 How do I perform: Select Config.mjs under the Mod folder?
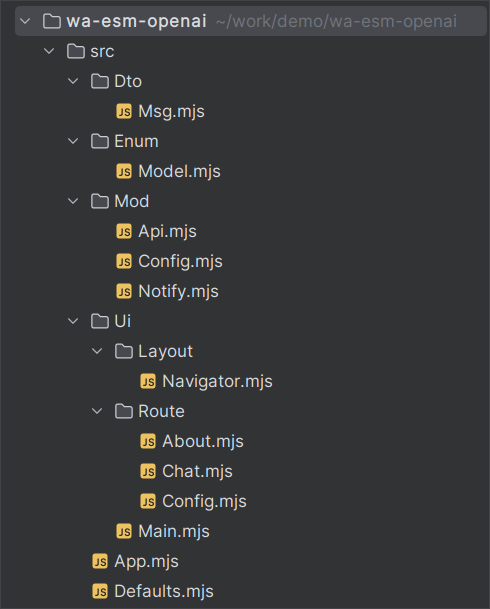(180, 261)
